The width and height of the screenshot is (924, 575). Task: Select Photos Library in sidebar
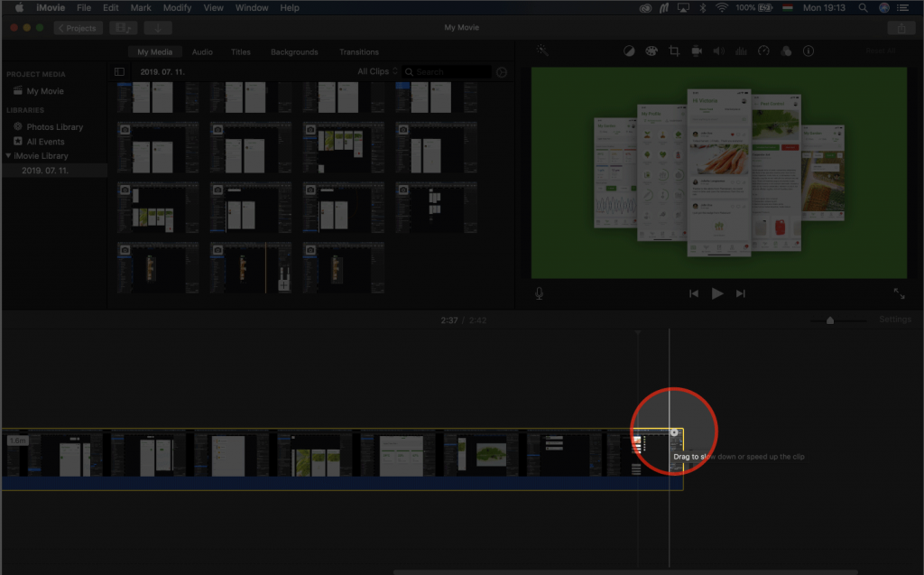(x=54, y=126)
